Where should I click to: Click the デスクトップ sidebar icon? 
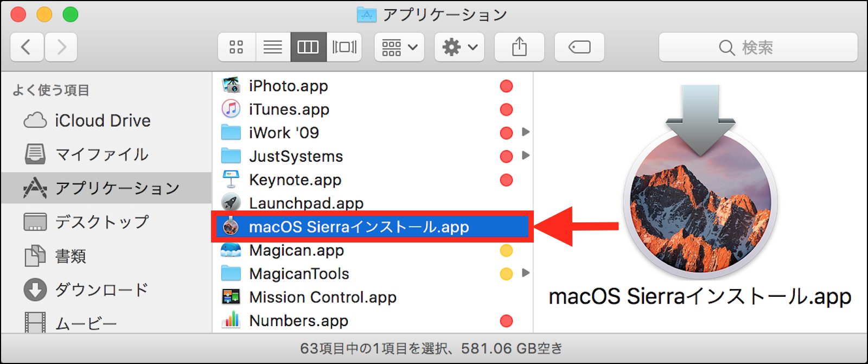pyautogui.click(x=35, y=221)
